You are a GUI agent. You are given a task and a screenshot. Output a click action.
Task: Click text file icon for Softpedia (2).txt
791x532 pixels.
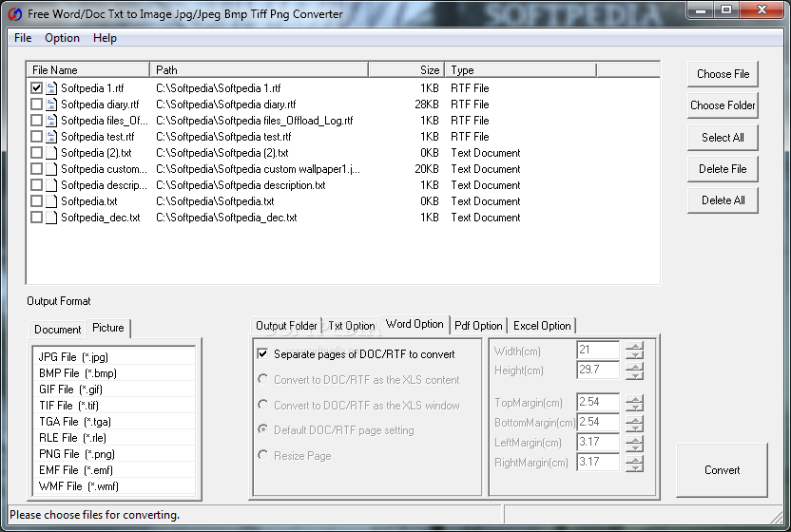click(51, 153)
